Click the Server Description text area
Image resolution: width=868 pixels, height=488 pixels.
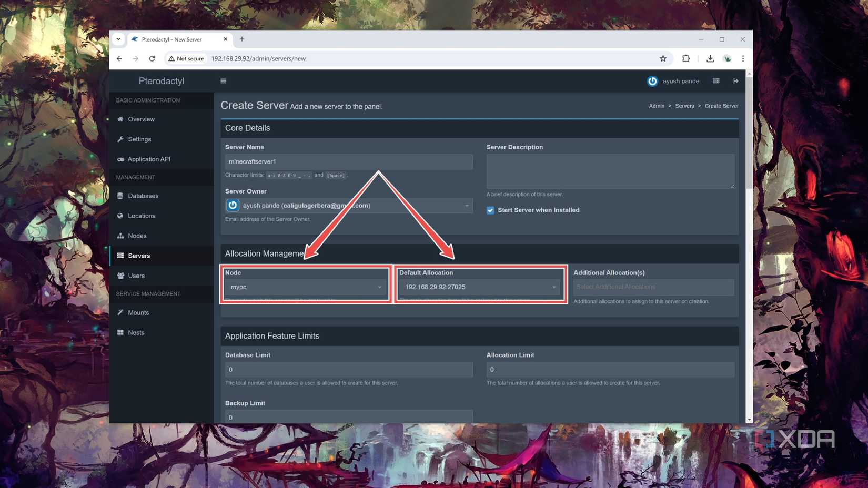(610, 171)
